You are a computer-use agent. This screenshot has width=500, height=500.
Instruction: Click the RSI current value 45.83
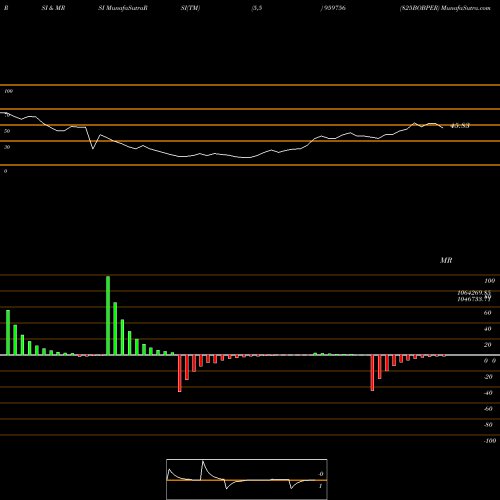click(460, 126)
